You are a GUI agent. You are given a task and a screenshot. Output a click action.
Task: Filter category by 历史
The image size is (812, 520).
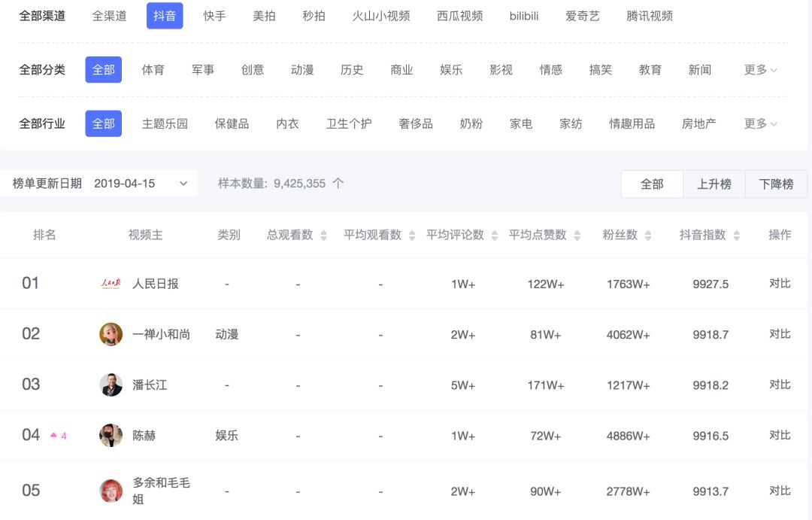tap(352, 70)
